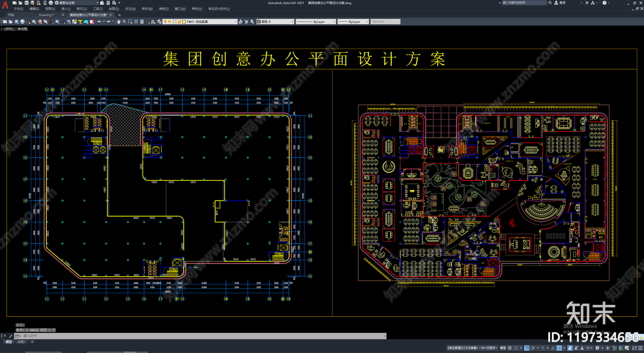The width and height of the screenshot is (644, 353).
Task: Activate the Zoom realtime magnifier tool
Action: tap(124, 22)
